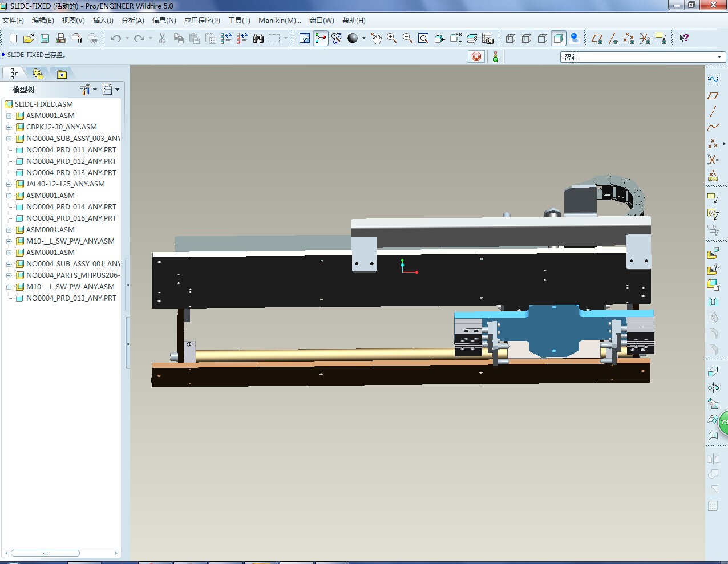This screenshot has height=564, width=728.
Task: Toggle coordinate systems visibility
Action: tap(645, 38)
